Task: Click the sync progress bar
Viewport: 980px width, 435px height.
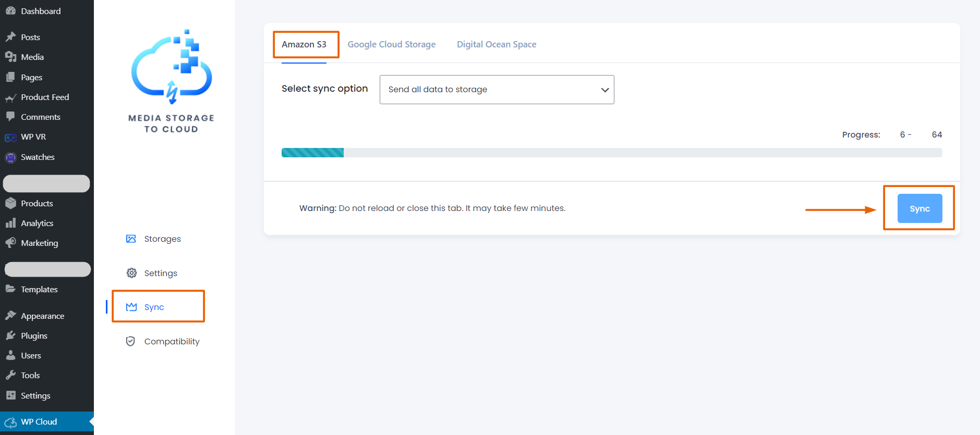Action: click(x=612, y=153)
